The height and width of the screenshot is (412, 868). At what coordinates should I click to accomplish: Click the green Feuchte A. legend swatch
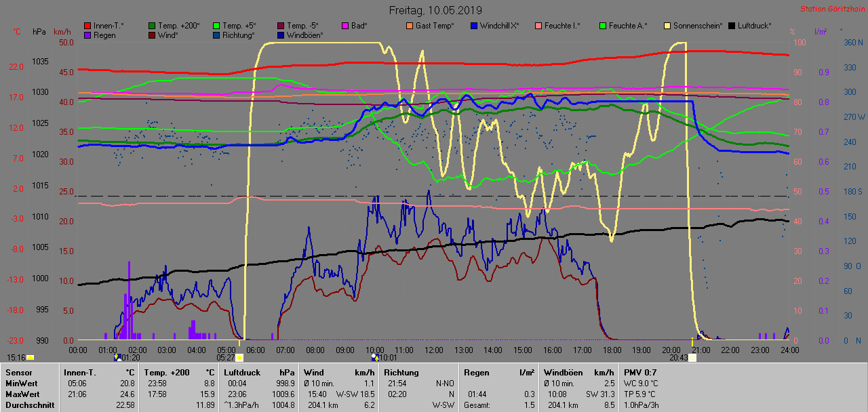click(x=603, y=26)
